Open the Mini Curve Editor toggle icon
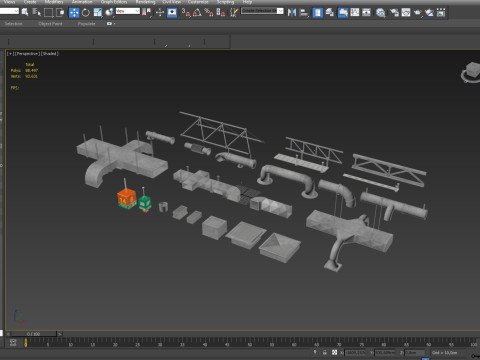Viewport: 480px width, 360px height. pos(13,342)
